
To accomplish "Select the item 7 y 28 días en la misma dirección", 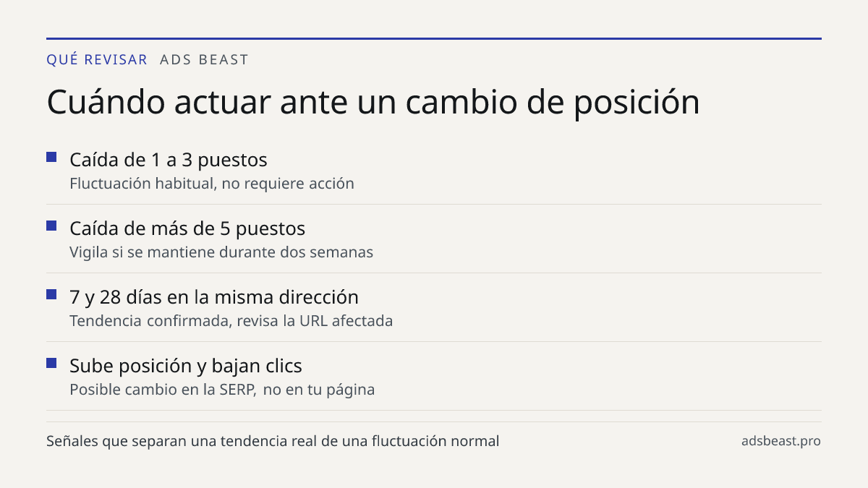I will coord(214,297).
